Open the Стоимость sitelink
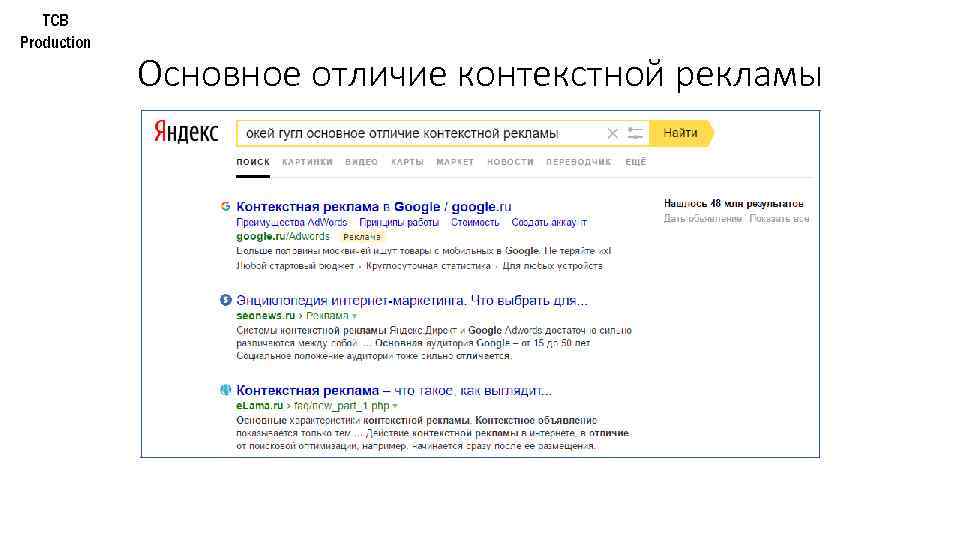The height and width of the screenshot is (540, 960). [x=475, y=222]
